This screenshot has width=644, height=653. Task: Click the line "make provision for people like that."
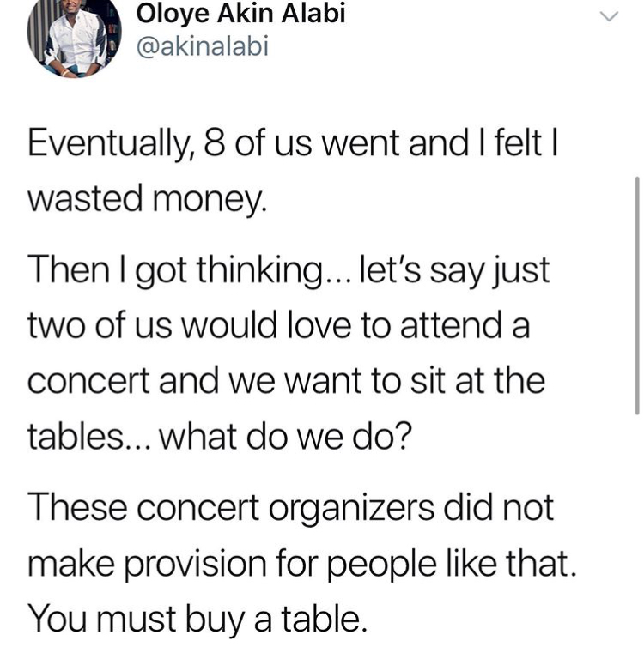pos(301,563)
